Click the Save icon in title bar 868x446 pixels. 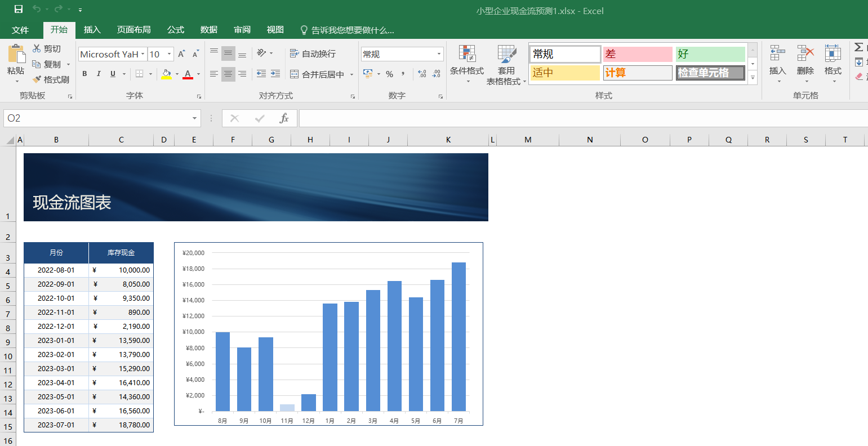coord(19,9)
